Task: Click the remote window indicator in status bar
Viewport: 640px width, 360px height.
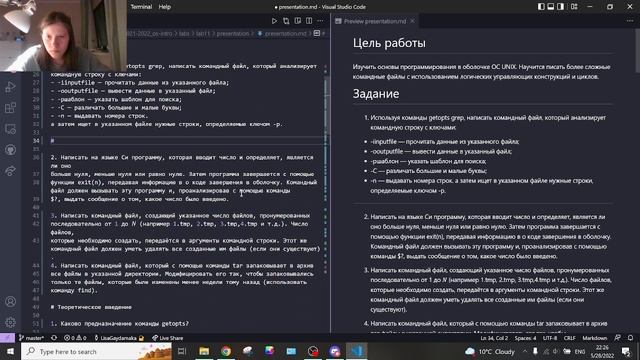Action: pos(7,338)
